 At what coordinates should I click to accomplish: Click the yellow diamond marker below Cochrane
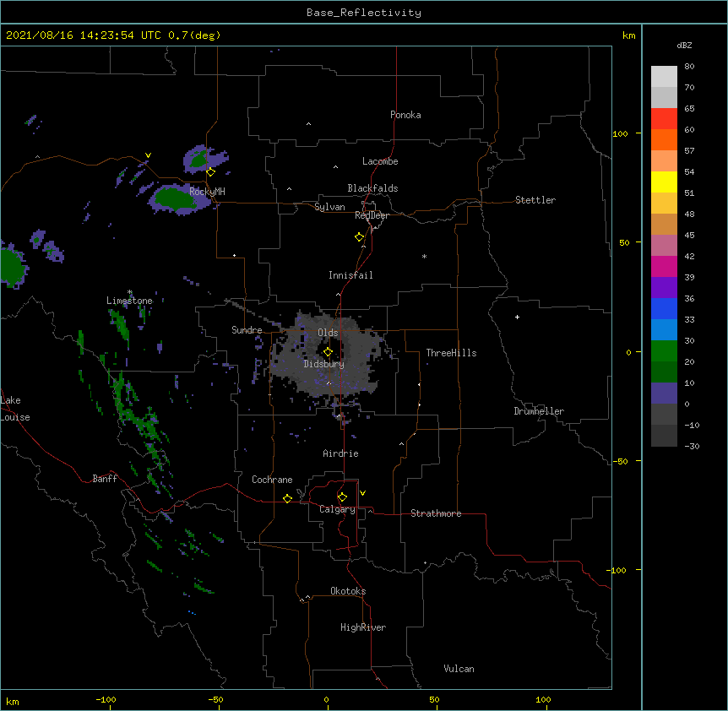(x=287, y=498)
